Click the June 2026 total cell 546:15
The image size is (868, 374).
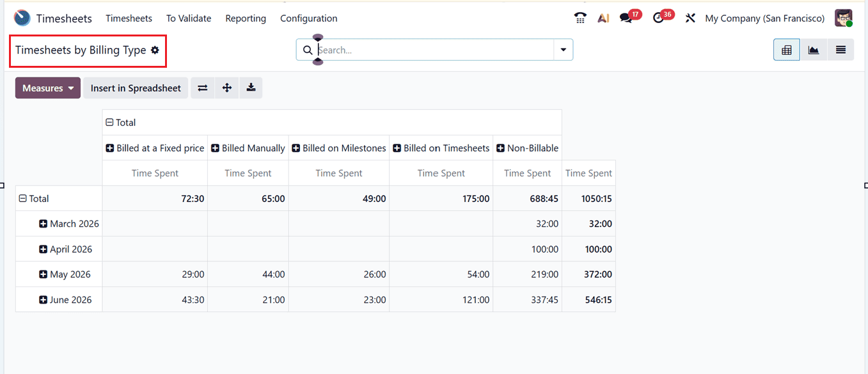(x=588, y=300)
